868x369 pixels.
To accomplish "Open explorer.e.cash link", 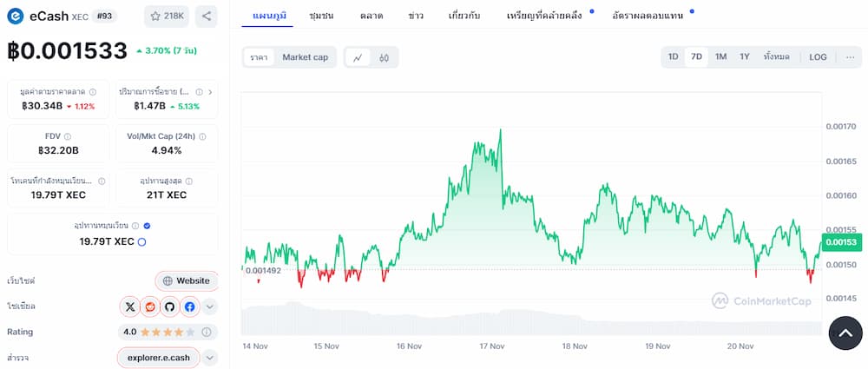I will pyautogui.click(x=158, y=358).
